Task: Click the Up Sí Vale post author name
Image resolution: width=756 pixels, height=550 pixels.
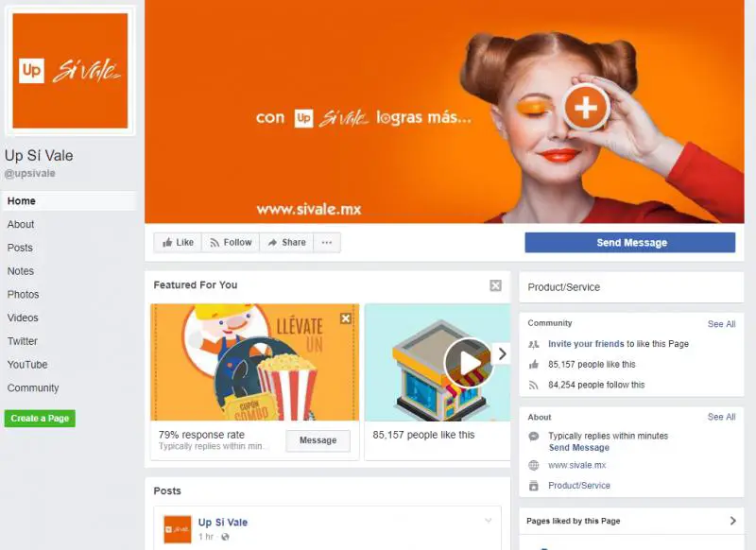Action: (x=223, y=523)
